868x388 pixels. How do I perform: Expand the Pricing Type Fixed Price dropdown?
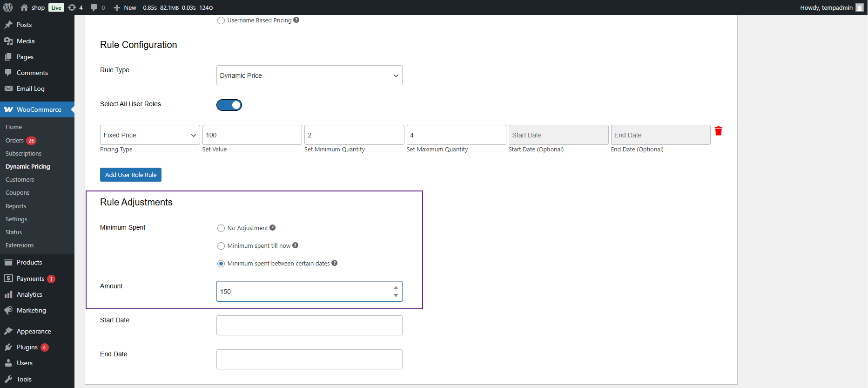pyautogui.click(x=150, y=135)
